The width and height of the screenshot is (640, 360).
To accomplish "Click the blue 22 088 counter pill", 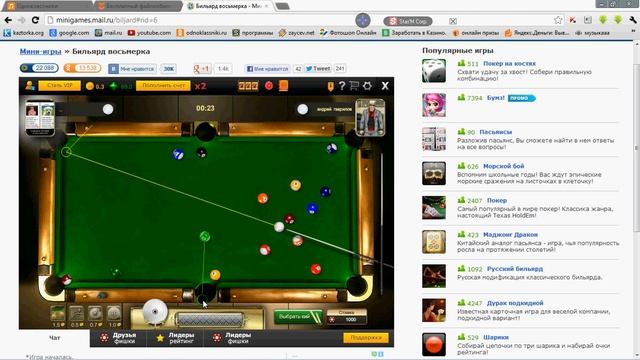I will (39, 68).
